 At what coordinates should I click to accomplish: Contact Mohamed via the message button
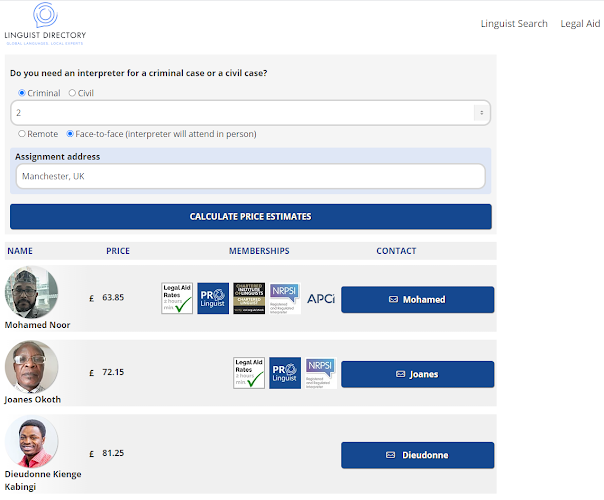coord(418,299)
